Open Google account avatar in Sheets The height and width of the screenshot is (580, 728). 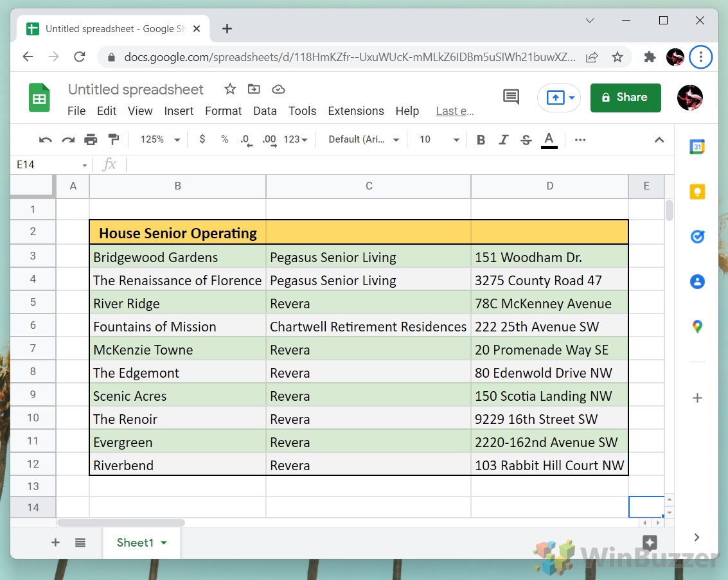click(x=689, y=98)
